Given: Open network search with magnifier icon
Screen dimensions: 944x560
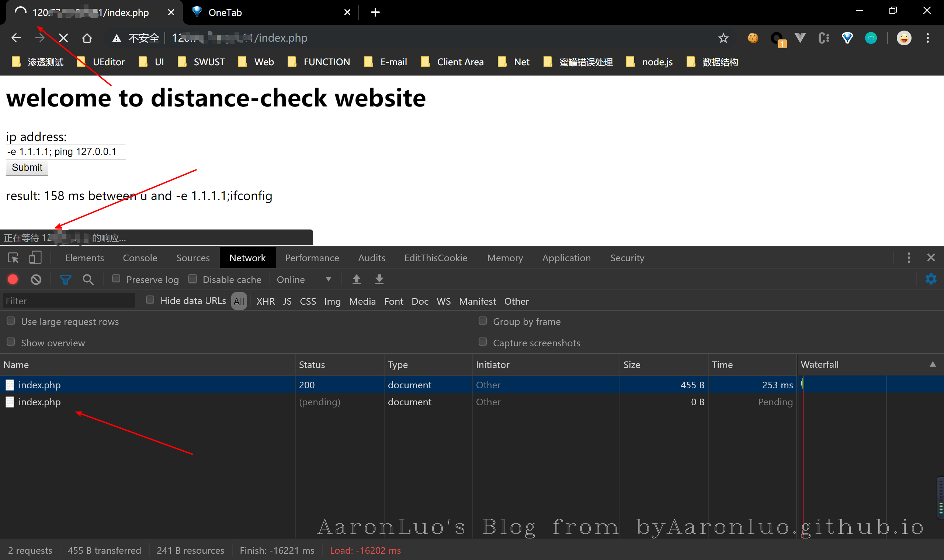Looking at the screenshot, I should (x=88, y=279).
